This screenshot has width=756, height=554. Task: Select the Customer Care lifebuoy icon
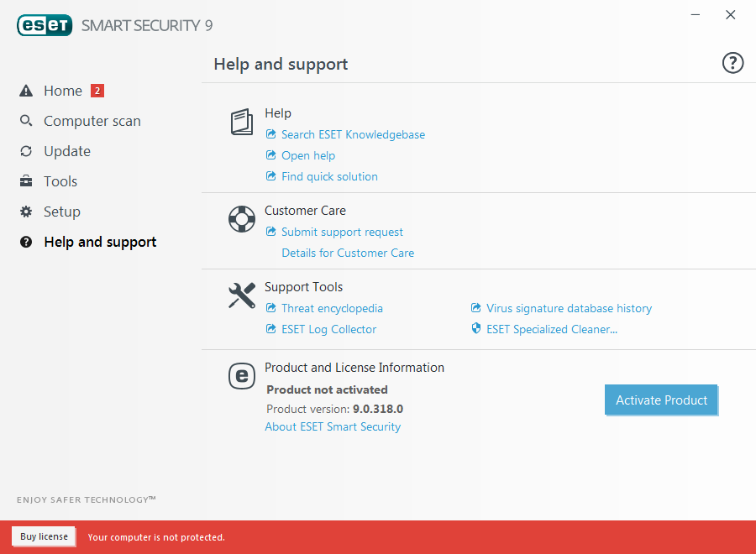tap(241, 219)
